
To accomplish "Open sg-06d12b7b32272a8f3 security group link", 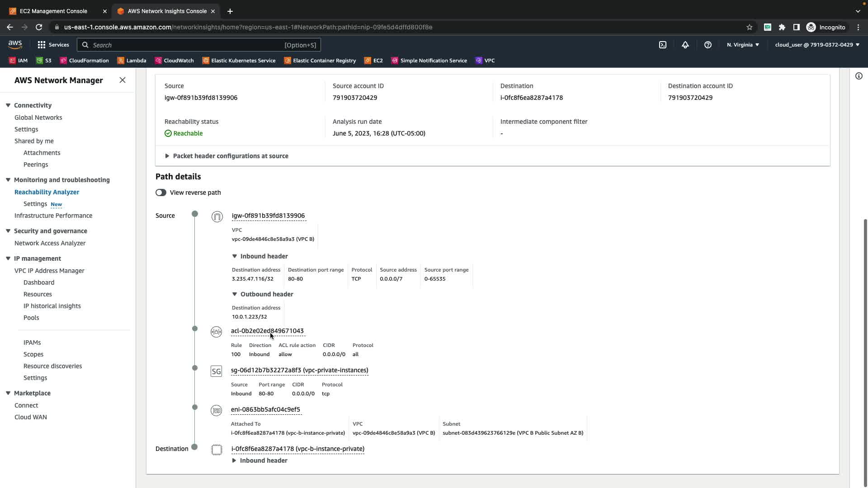I will coord(299,370).
